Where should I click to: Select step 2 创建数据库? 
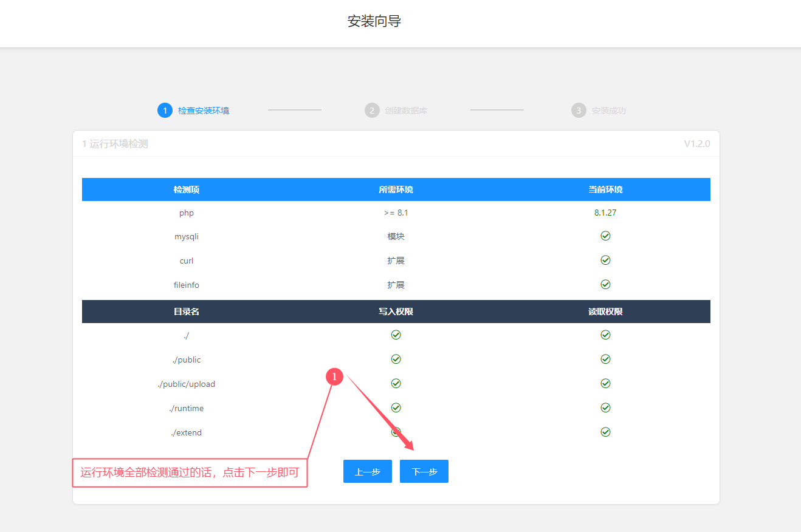[x=396, y=111]
